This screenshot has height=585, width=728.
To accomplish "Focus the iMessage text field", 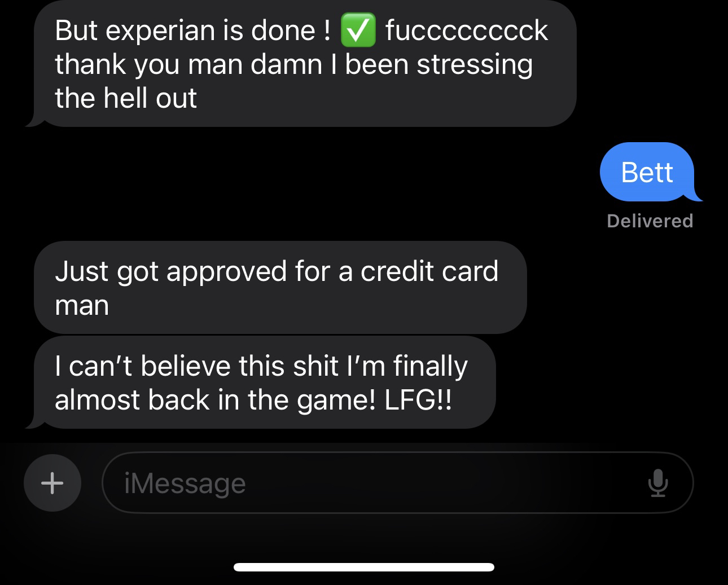I will point(397,483).
